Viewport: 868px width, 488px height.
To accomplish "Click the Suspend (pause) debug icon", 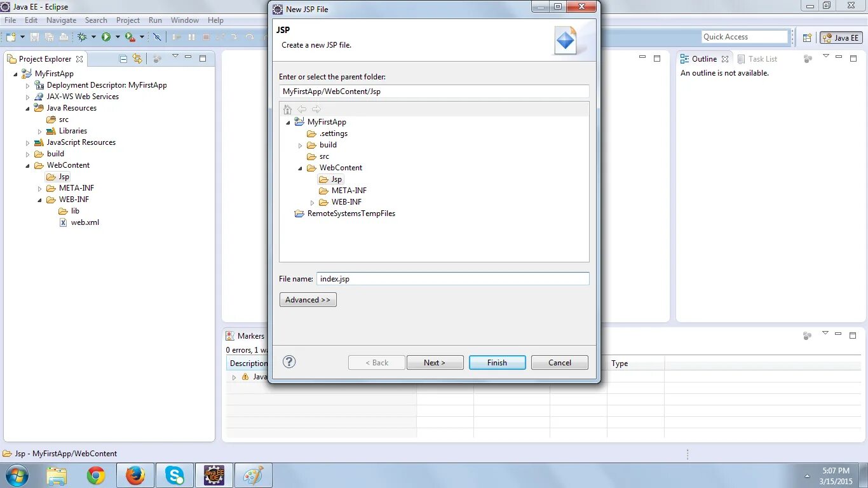I will [191, 37].
